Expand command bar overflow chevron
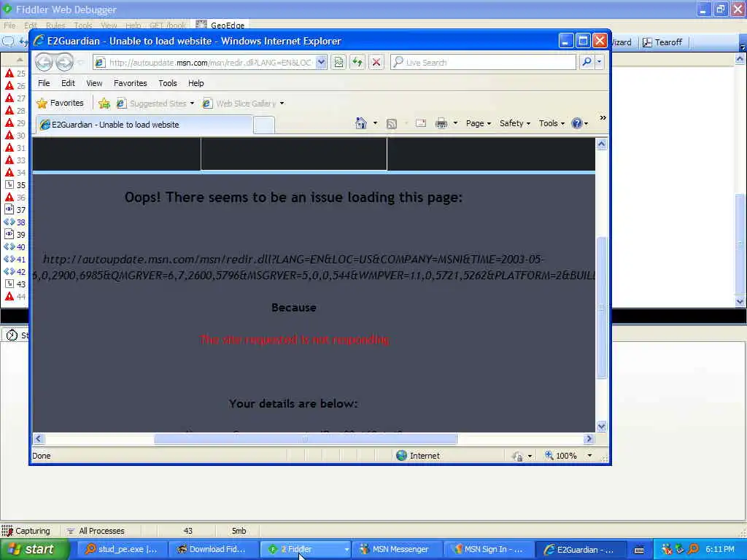 (603, 117)
